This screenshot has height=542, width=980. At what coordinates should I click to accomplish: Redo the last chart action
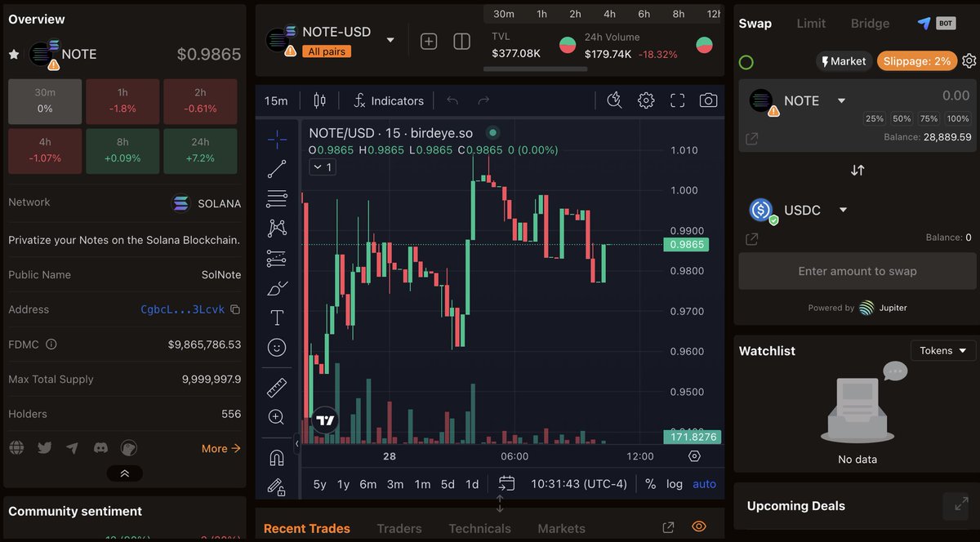point(483,100)
